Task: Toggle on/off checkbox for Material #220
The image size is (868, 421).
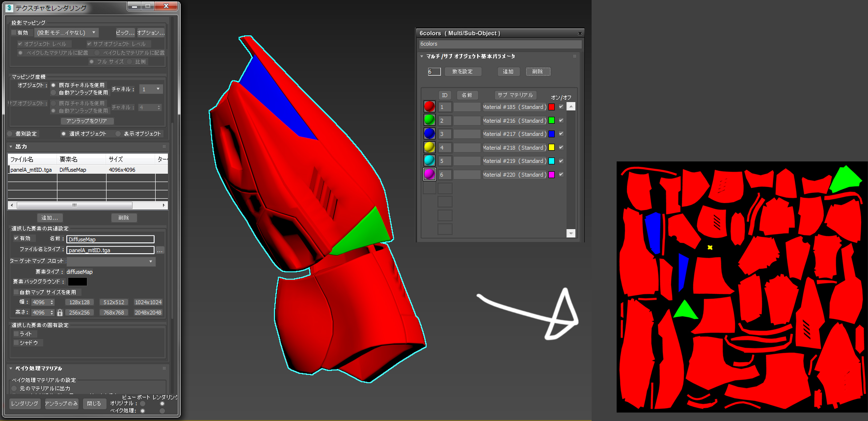Action: pos(561,174)
